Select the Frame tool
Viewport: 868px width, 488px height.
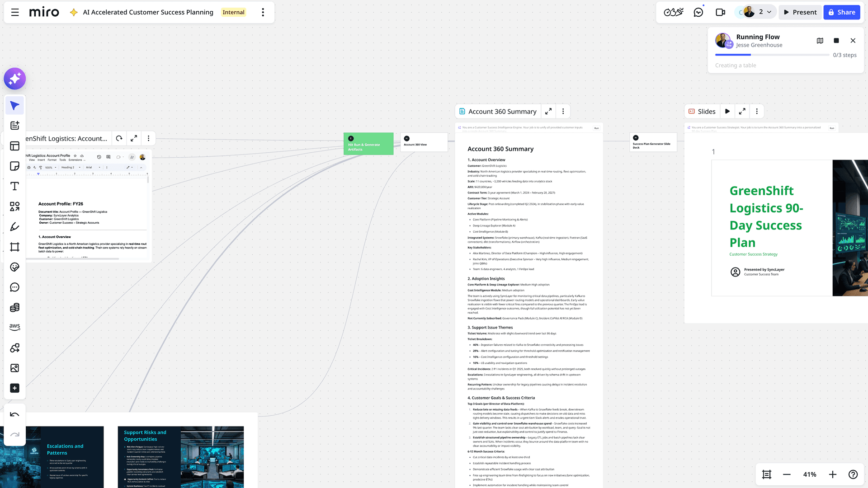click(14, 247)
